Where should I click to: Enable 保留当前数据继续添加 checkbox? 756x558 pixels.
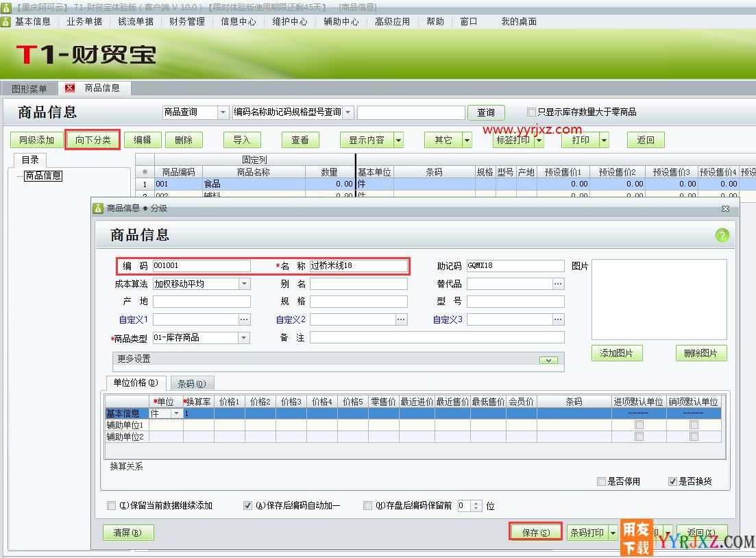coord(111,505)
